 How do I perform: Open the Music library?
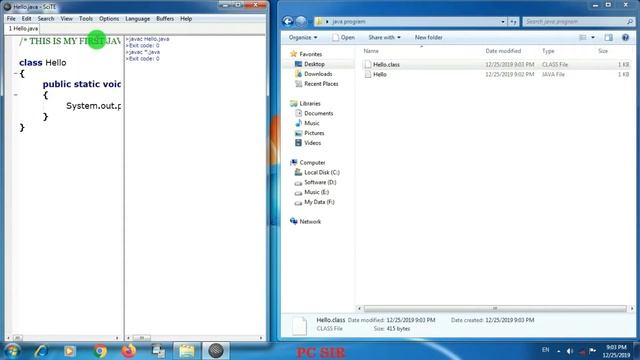click(307, 123)
